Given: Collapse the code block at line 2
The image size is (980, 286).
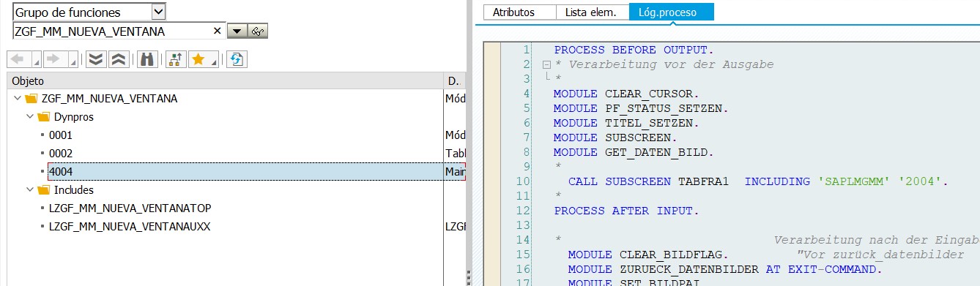Looking at the screenshot, I should click(x=546, y=65).
